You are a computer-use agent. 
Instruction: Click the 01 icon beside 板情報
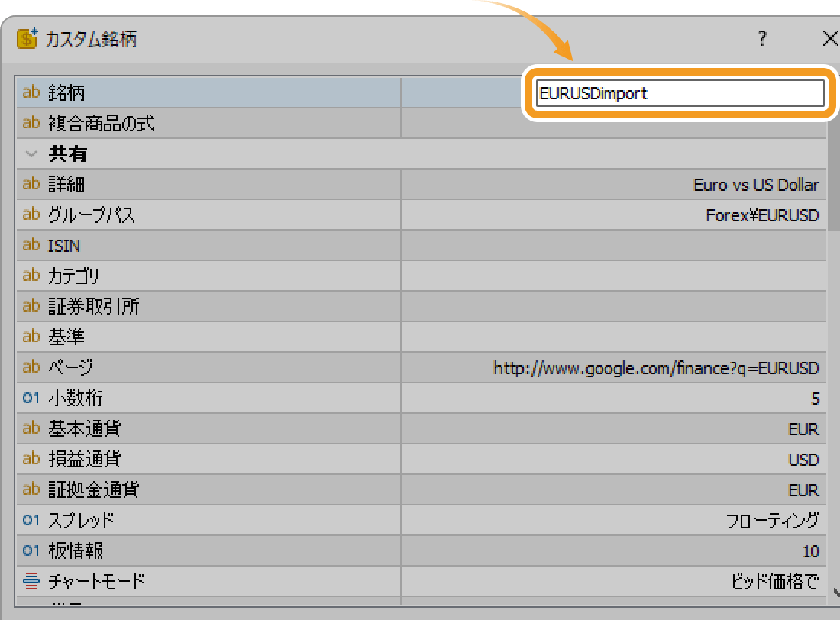click(x=31, y=551)
